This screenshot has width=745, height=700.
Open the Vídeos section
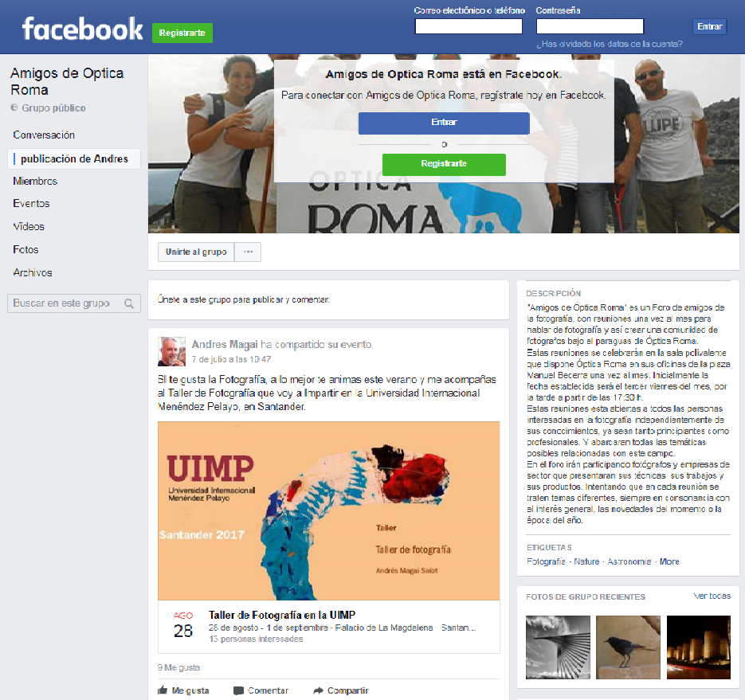point(29,226)
